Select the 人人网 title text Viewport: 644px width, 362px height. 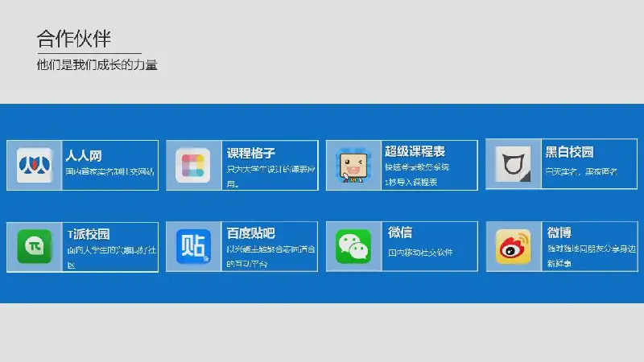(x=84, y=155)
